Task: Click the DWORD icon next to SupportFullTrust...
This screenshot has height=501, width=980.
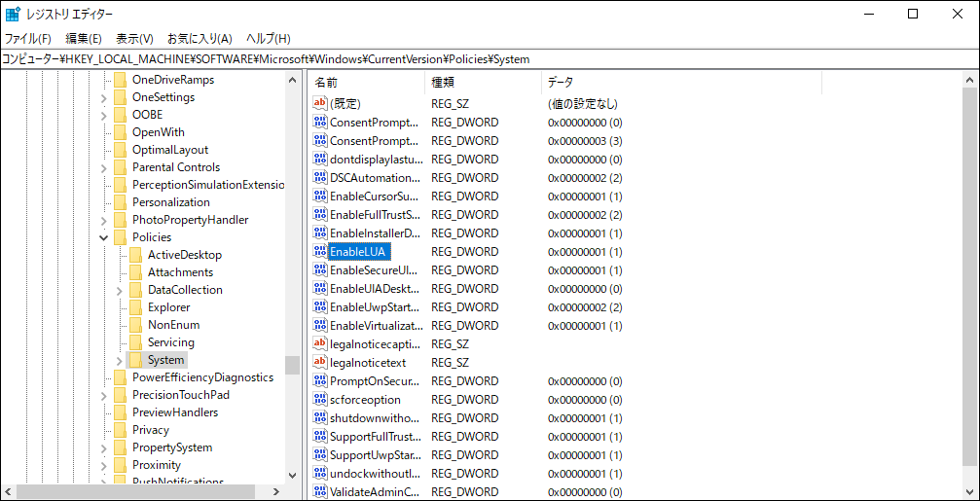Action: click(320, 436)
